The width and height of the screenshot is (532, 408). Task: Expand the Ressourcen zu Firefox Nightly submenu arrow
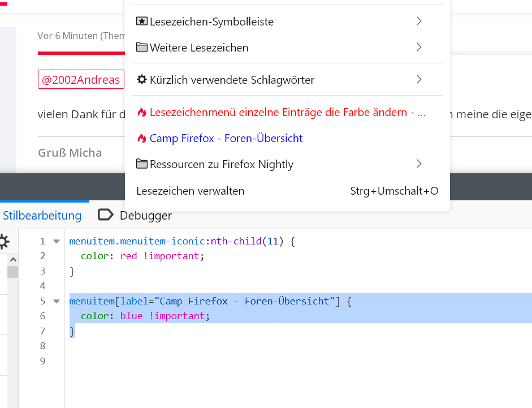tap(419, 164)
